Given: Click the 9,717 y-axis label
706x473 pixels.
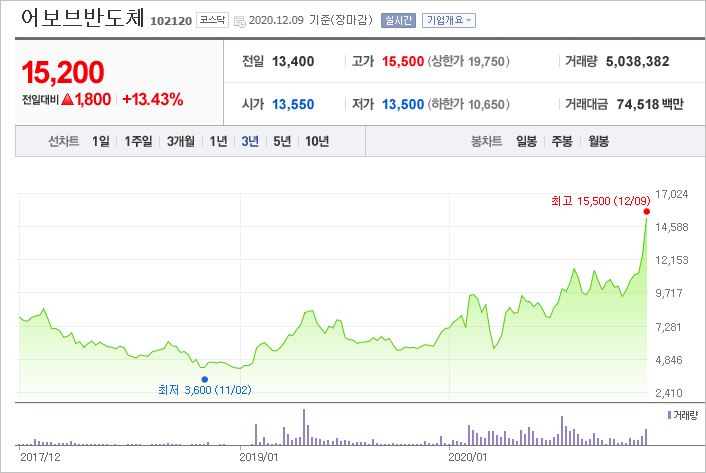Looking at the screenshot, I should click(x=669, y=293).
